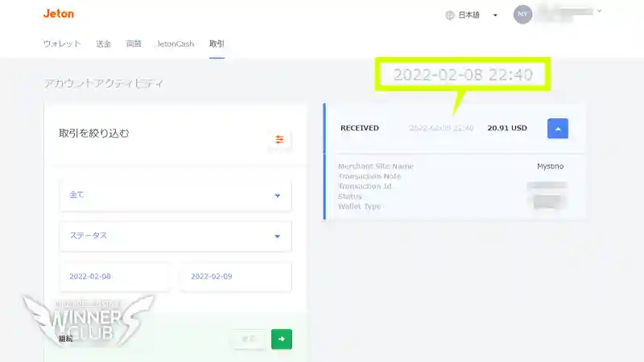Open the 日本語 language dropdown
The image size is (644, 362).
(472, 15)
